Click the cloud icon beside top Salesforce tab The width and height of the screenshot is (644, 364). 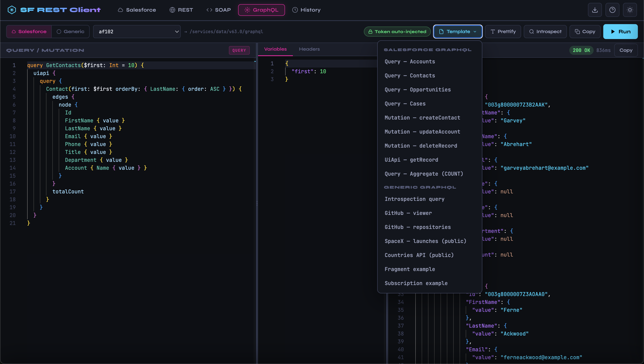120,10
